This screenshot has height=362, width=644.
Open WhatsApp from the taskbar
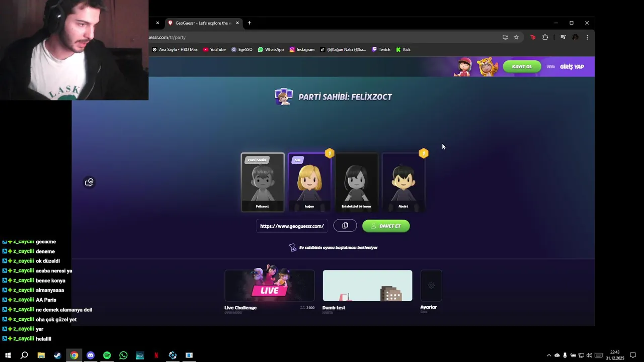click(123, 355)
